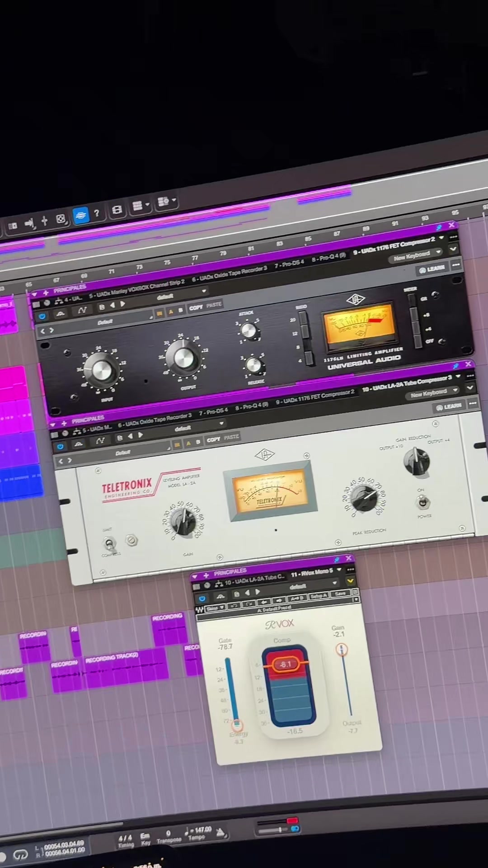Go to next preset in LA-2A window
Image resolution: width=488 pixels, height=868 pixels.
coord(141,435)
